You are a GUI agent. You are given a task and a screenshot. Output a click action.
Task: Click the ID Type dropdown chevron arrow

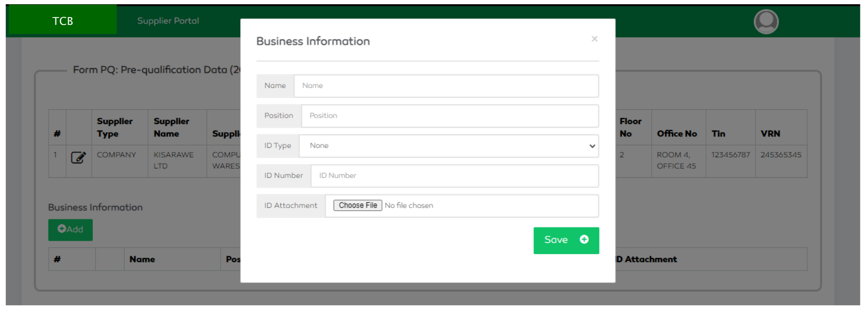[x=592, y=146]
